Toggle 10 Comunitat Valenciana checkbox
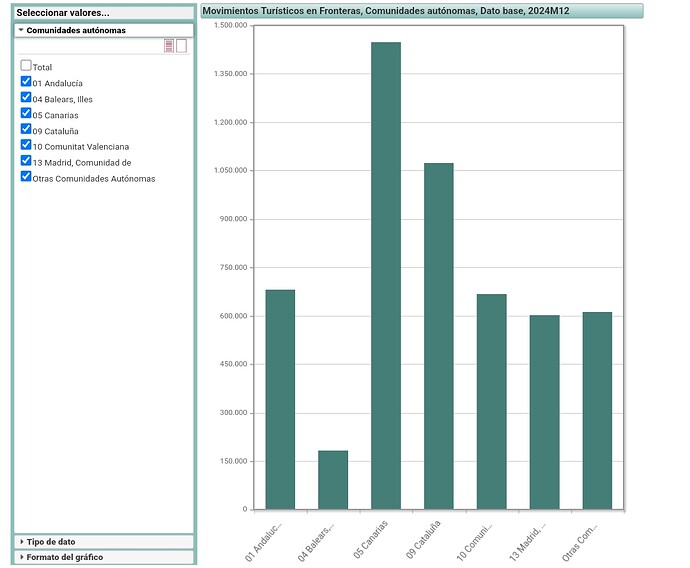The width and height of the screenshot is (690, 568). (26, 145)
